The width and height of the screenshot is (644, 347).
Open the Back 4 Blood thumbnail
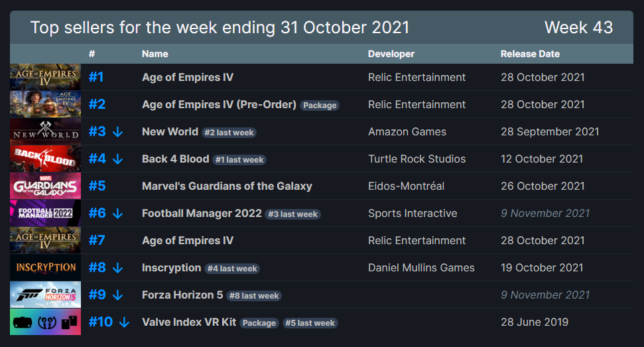(45, 159)
